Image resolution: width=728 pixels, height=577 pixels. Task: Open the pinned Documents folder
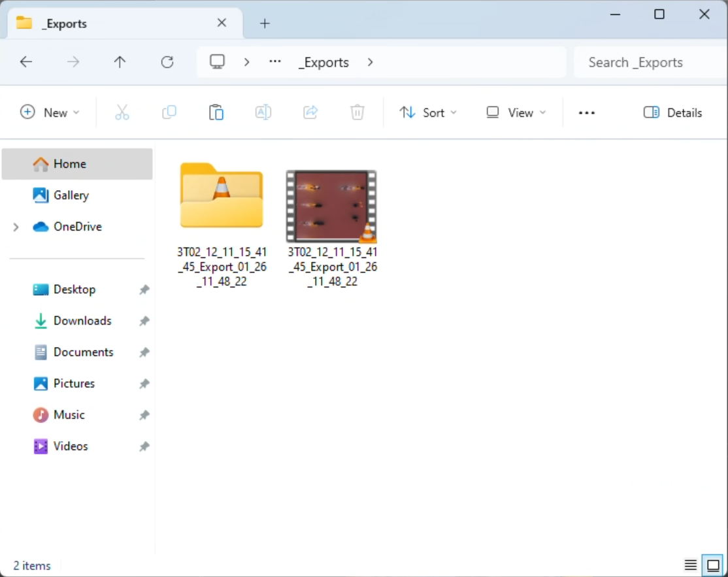[x=83, y=352]
